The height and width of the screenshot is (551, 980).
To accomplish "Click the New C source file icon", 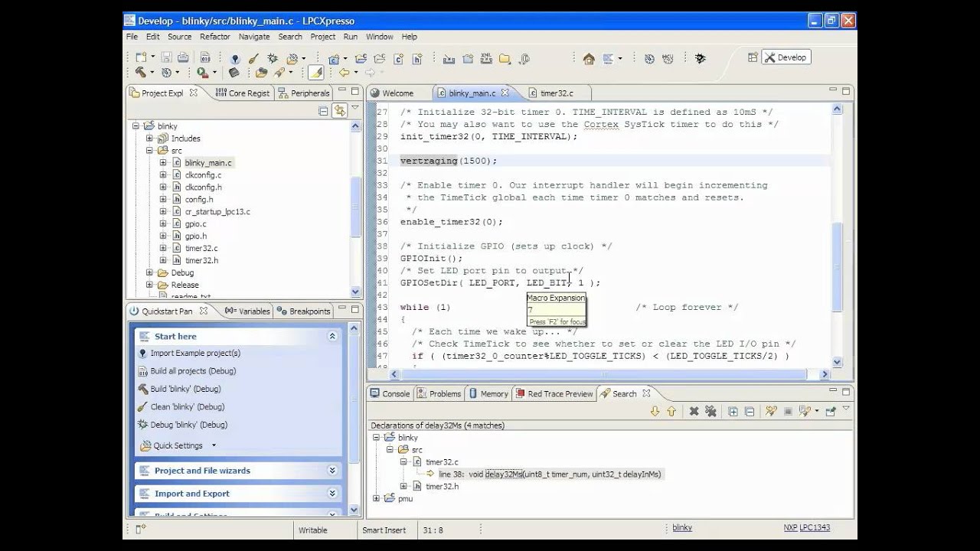I will [399, 58].
